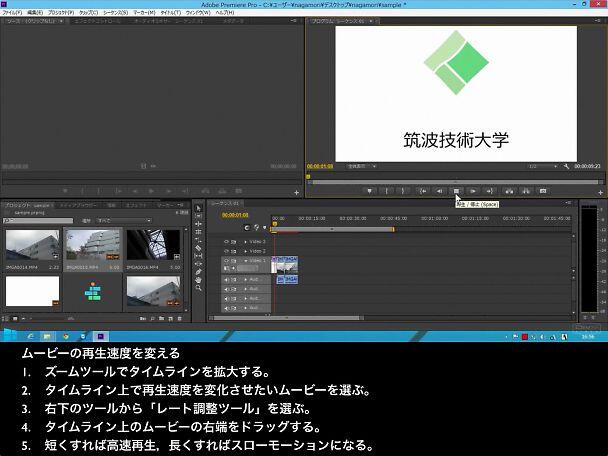Click the Project panel trash delete icon
This screenshot has height=456, width=608.
click(x=180, y=318)
